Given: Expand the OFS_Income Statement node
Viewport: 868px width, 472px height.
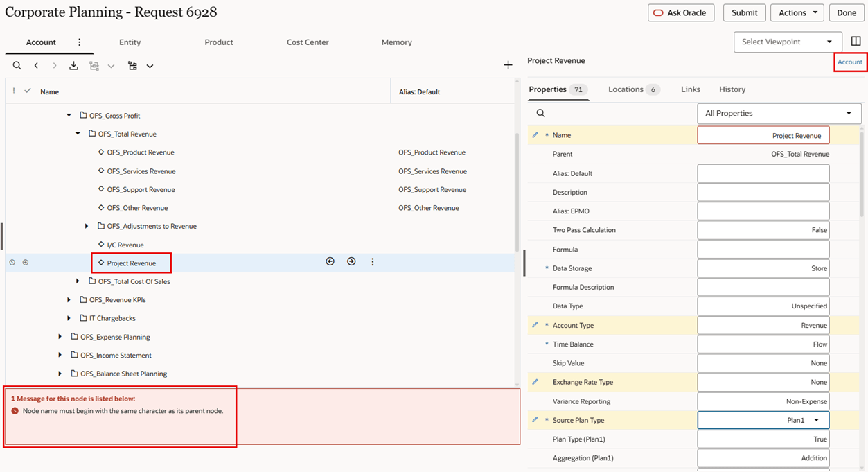Looking at the screenshot, I should click(60, 355).
